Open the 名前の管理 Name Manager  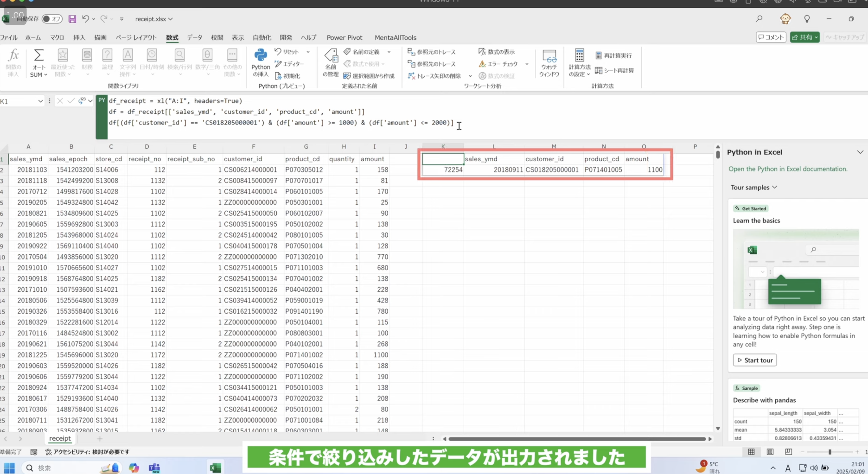(x=330, y=63)
